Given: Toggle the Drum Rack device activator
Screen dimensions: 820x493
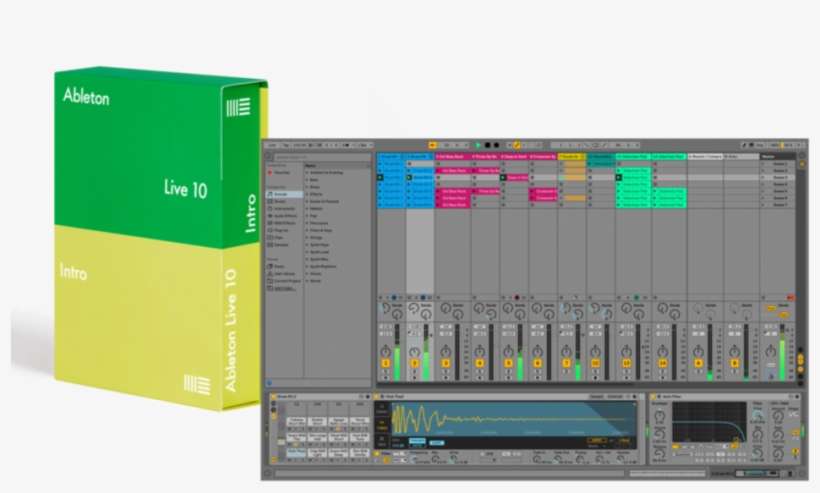Looking at the screenshot, I should pos(274,397).
